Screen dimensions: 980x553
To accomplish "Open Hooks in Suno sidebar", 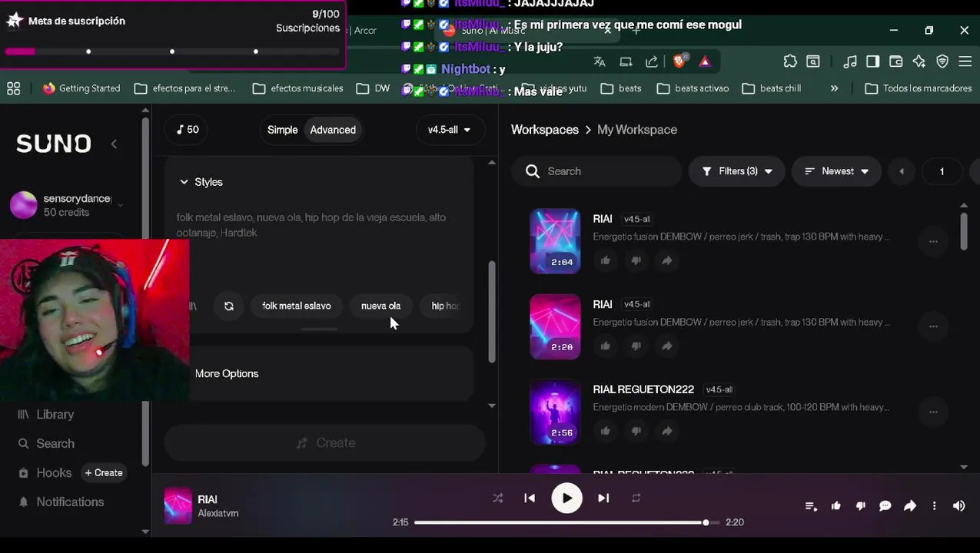I will [x=45, y=473].
